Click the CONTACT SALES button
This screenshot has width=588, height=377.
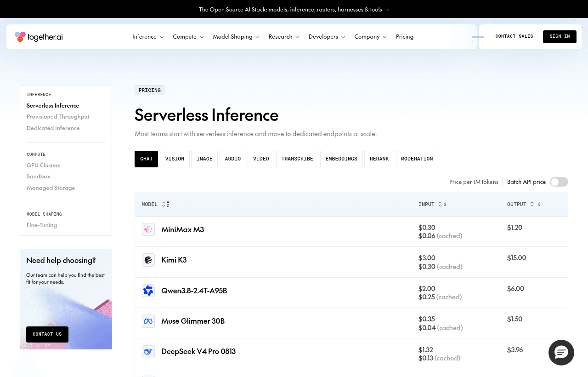pyautogui.click(x=514, y=37)
